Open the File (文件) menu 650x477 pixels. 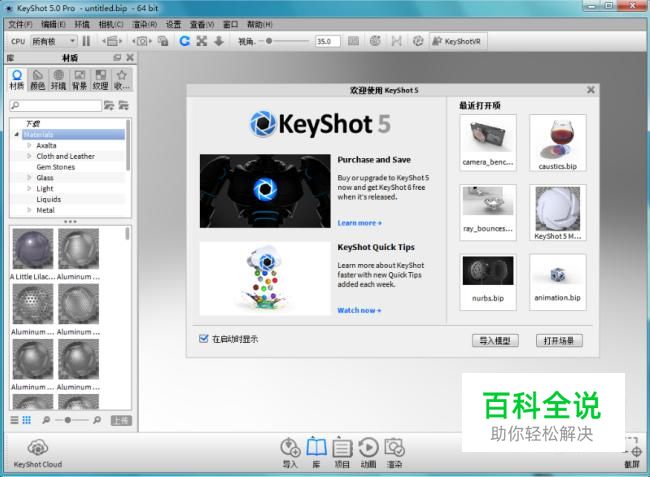tap(20, 24)
